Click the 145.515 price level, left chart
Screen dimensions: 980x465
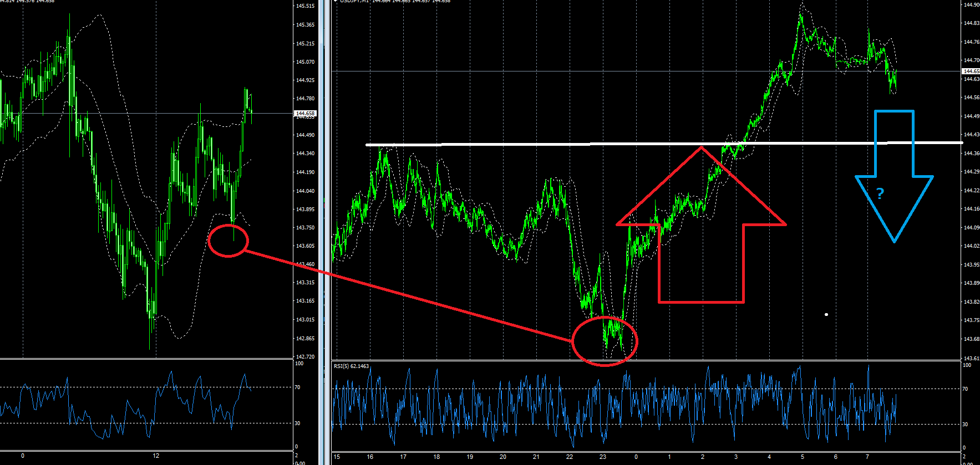[306, 6]
